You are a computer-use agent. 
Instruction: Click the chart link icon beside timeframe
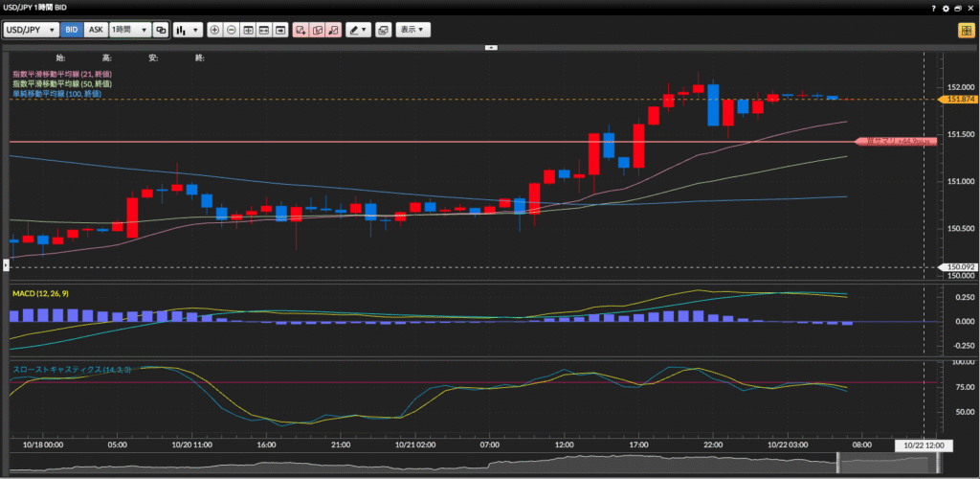[x=161, y=30]
